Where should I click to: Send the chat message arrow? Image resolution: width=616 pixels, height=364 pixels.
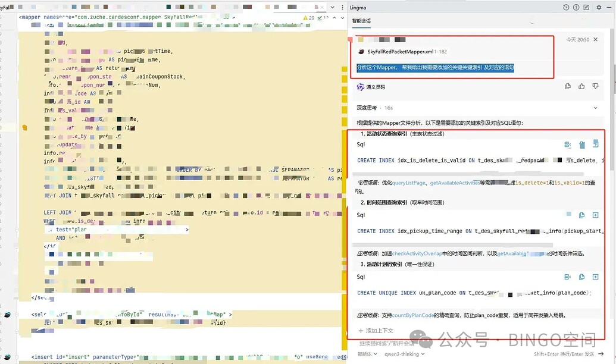click(x=601, y=354)
